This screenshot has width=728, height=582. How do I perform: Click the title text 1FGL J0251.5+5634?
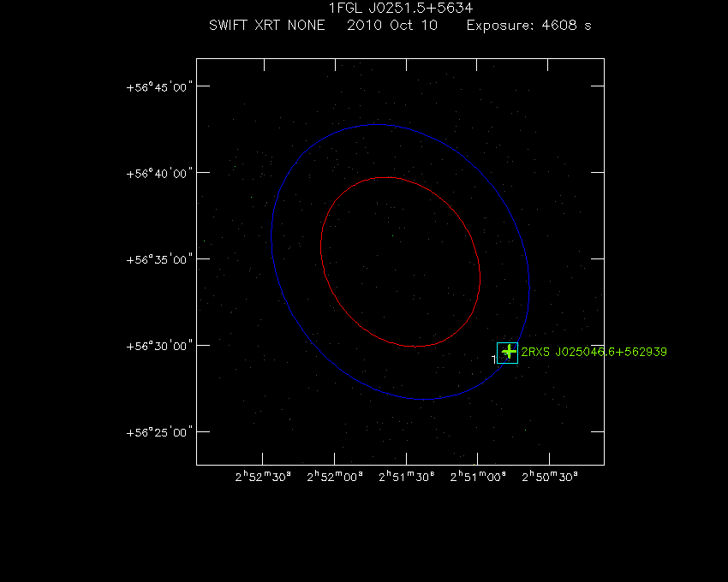pos(401,8)
